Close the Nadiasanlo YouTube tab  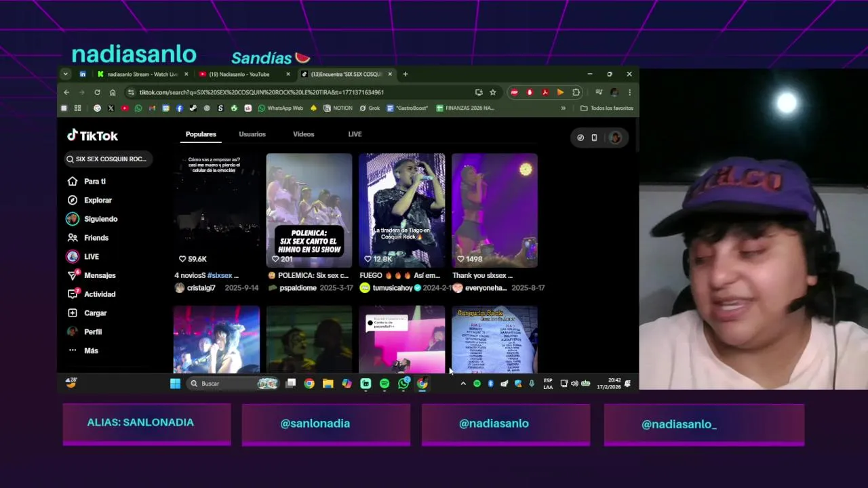pyautogui.click(x=288, y=75)
